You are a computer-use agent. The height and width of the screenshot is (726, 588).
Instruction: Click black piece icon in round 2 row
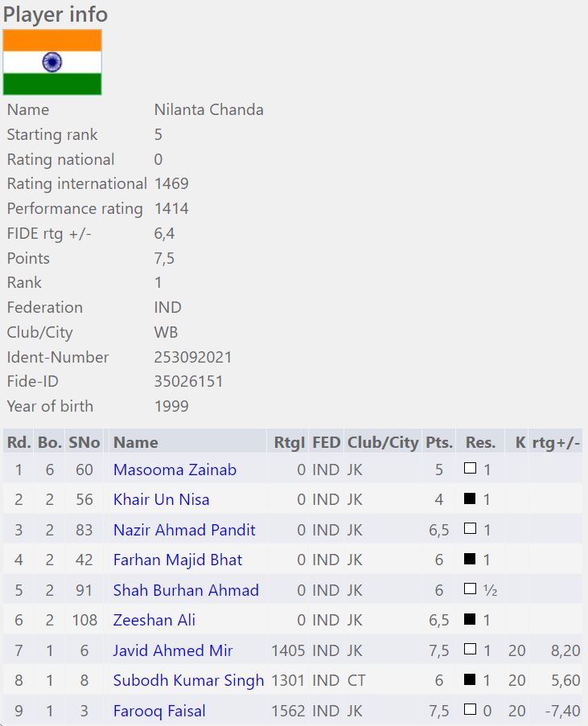[471, 499]
